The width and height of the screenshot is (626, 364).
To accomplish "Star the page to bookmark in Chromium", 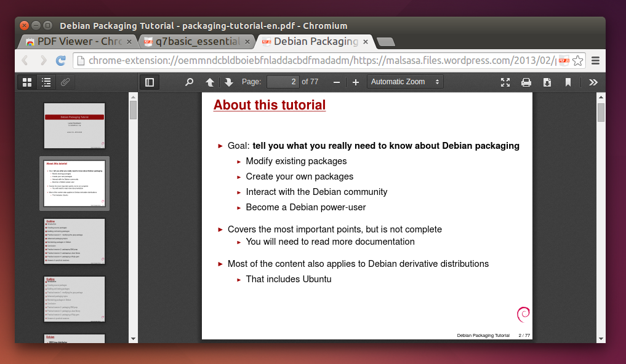I will pyautogui.click(x=577, y=60).
